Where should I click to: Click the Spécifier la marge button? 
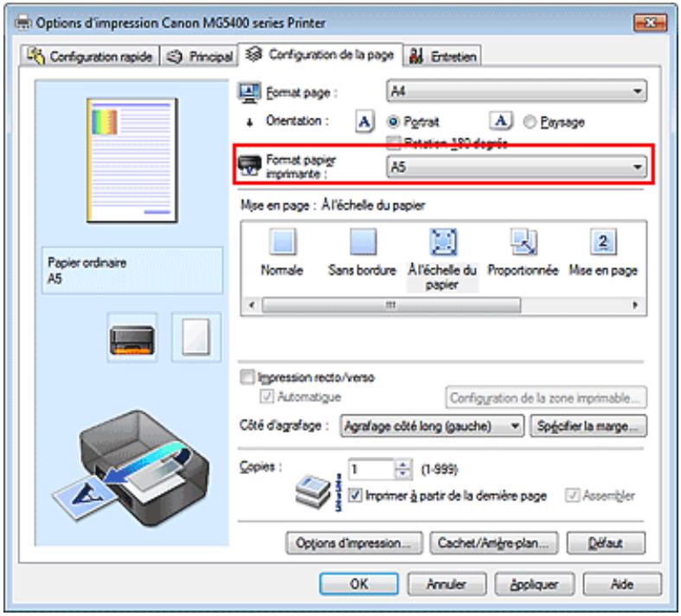coord(588,426)
